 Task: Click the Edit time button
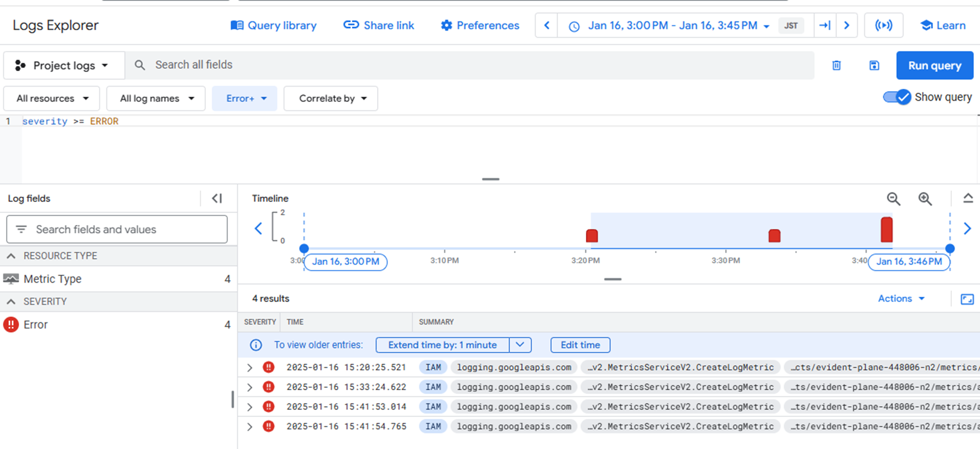pyautogui.click(x=580, y=345)
